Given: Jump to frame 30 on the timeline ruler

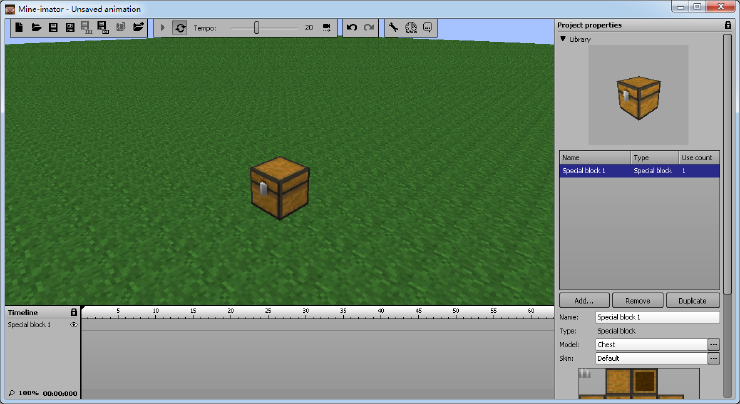Looking at the screenshot, I should pyautogui.click(x=306, y=312).
